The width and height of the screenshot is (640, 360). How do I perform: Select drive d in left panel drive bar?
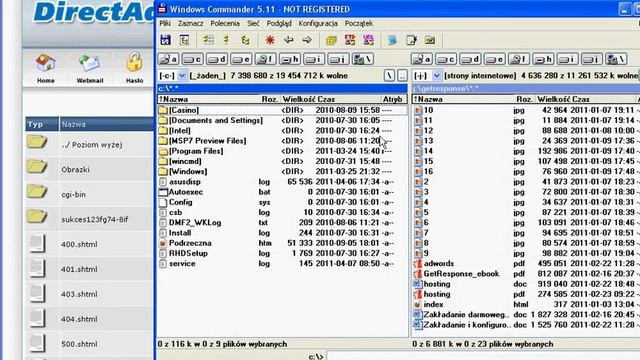tap(217, 59)
